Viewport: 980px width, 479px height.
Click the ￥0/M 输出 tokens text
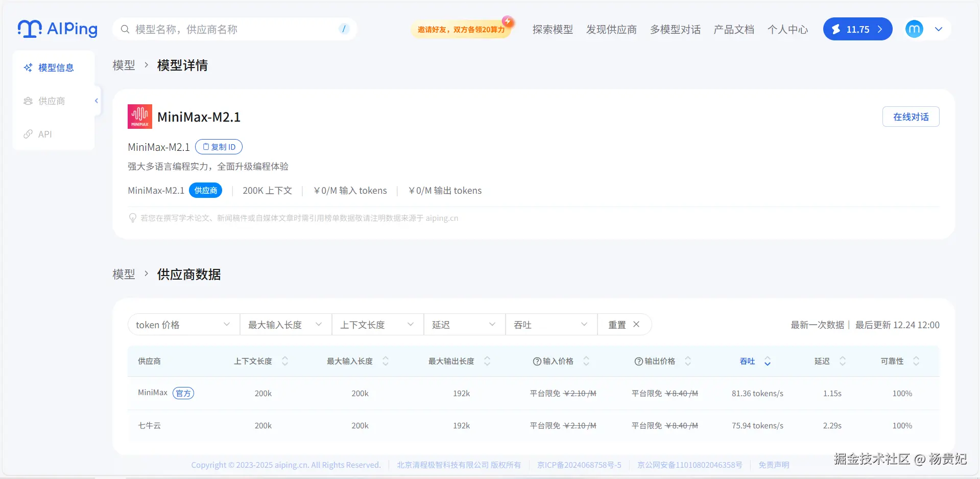point(445,190)
